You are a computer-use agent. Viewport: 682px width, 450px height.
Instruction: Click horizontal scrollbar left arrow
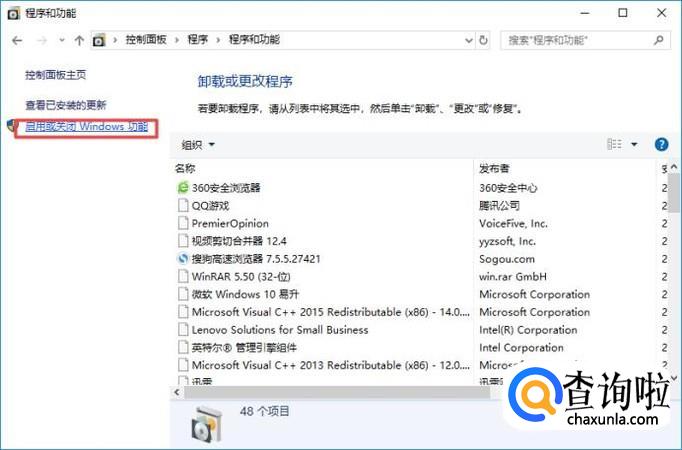coord(177,392)
